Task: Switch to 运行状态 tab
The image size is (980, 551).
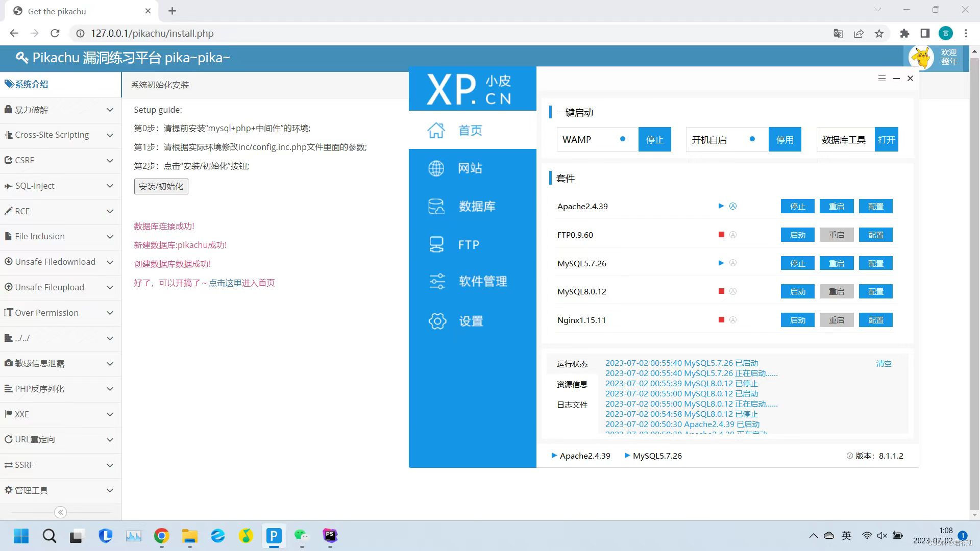Action: (572, 364)
